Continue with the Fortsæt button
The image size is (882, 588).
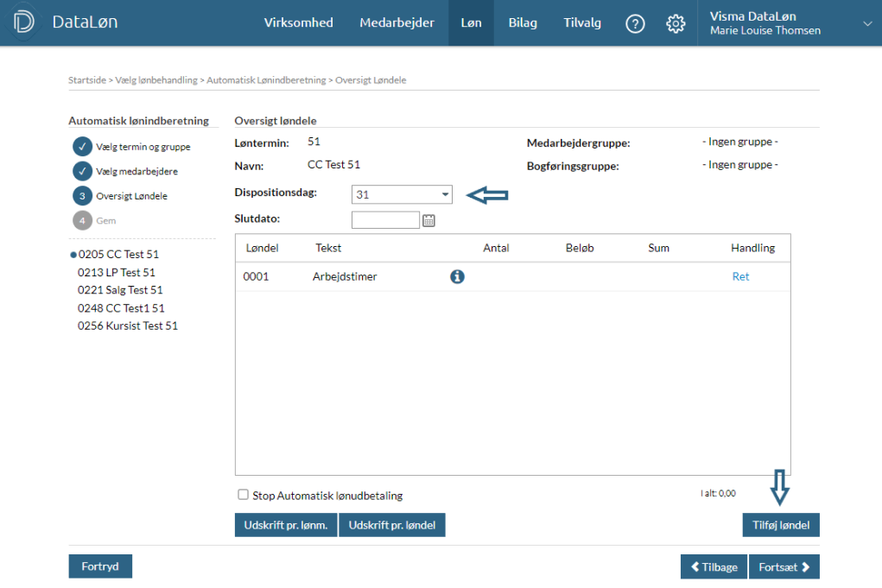[784, 566]
